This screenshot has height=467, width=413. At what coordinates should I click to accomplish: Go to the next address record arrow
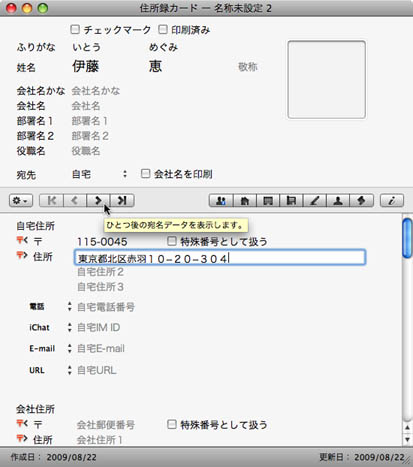coord(98,200)
